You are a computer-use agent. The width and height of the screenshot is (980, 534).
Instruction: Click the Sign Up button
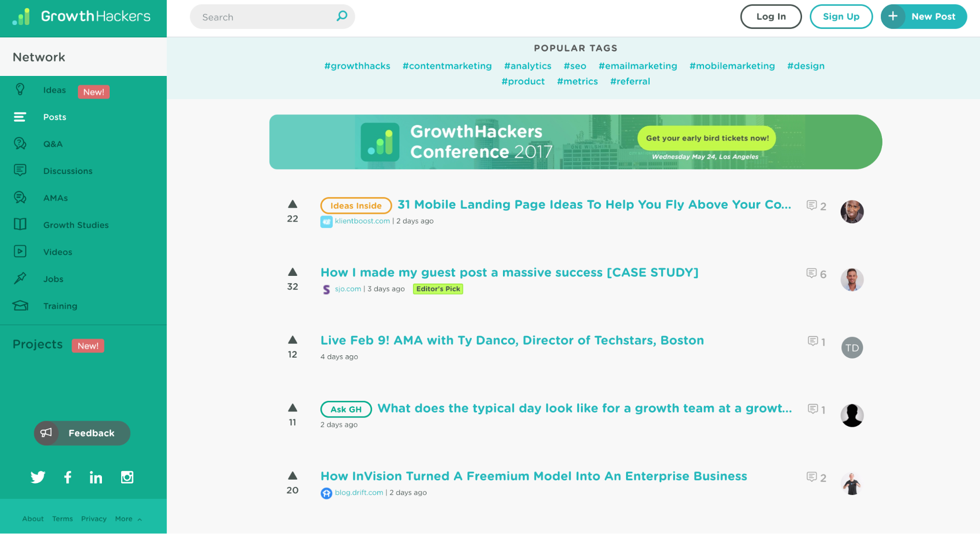(841, 17)
